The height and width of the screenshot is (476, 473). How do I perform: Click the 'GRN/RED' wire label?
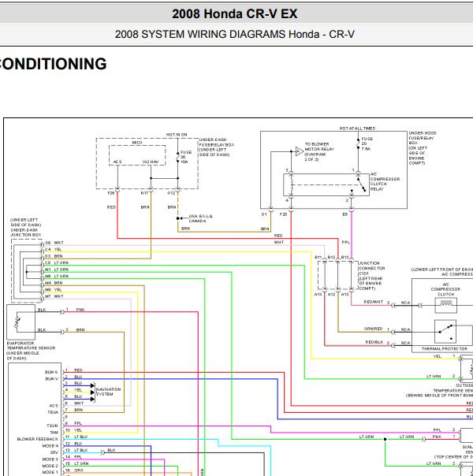click(373, 329)
